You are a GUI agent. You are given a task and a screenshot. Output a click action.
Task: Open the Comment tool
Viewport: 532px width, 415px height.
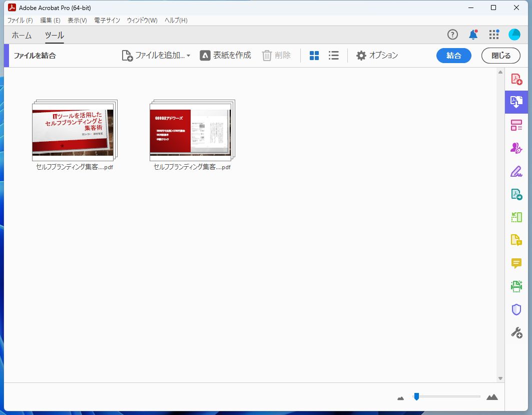[x=516, y=263]
